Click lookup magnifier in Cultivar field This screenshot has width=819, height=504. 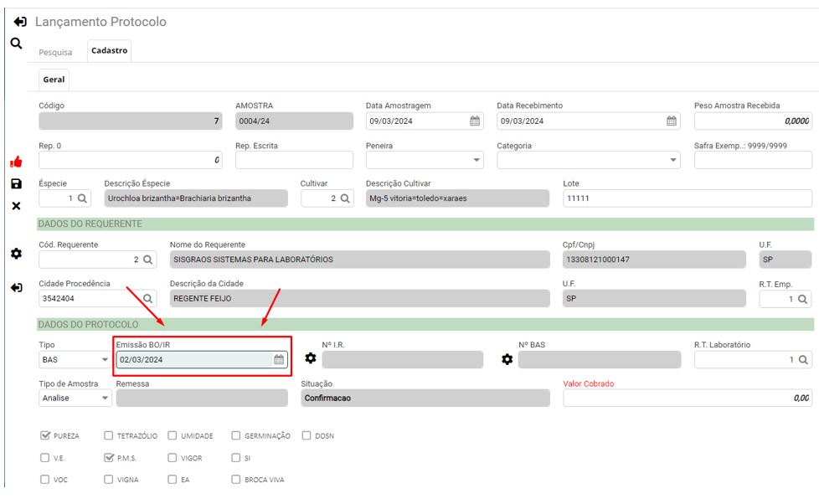[x=344, y=198]
